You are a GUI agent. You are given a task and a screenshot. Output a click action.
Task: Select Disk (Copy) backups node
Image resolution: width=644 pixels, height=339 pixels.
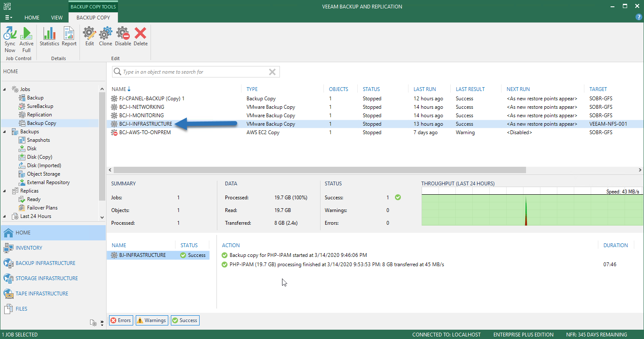[39, 157]
